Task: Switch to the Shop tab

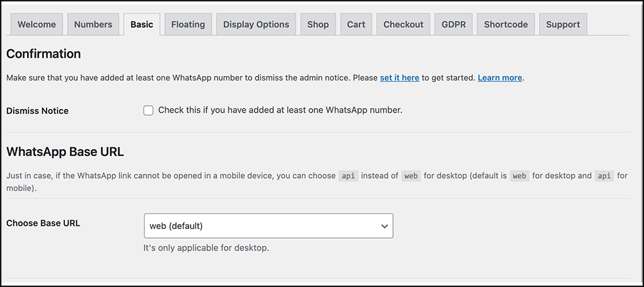Action: point(318,25)
